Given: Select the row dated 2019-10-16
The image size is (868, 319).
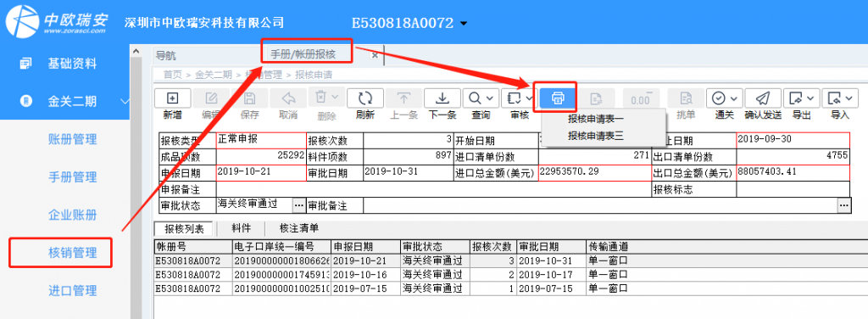Looking at the screenshot, I should [510, 275].
